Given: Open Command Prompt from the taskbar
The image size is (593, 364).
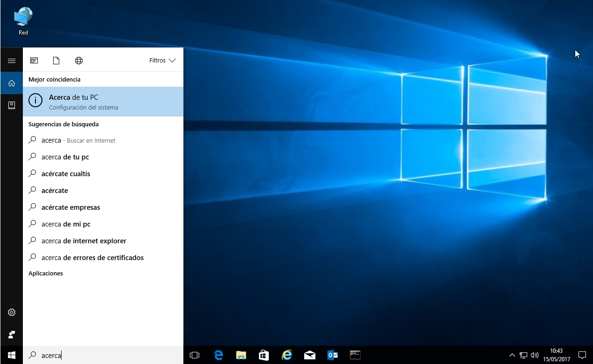Looking at the screenshot, I should click(x=356, y=355).
